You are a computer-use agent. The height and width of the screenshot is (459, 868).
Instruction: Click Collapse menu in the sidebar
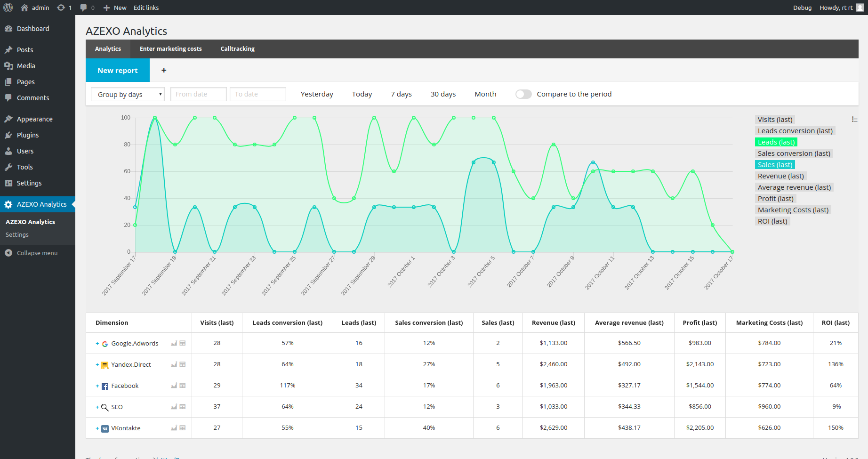[x=37, y=253]
